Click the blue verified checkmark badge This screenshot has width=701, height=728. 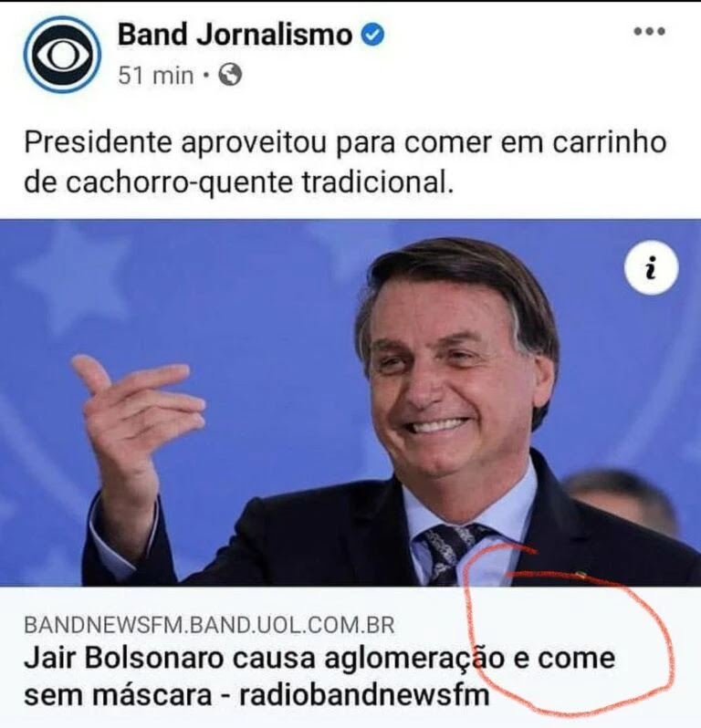tap(372, 35)
